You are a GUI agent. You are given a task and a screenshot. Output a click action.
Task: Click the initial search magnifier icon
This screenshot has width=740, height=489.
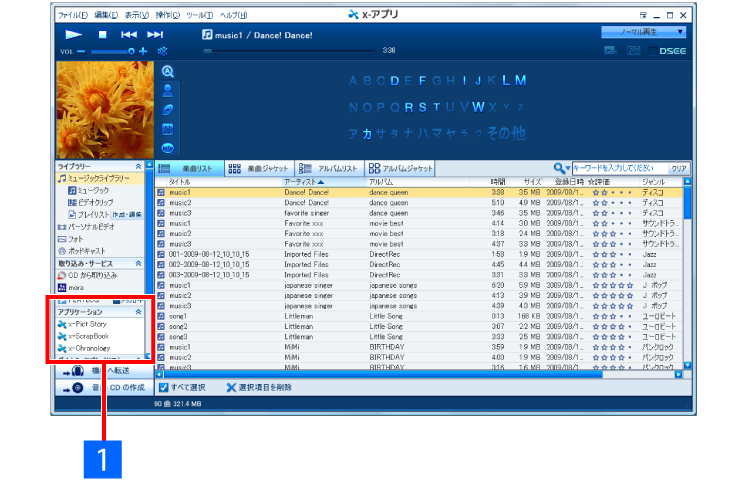click(168, 71)
